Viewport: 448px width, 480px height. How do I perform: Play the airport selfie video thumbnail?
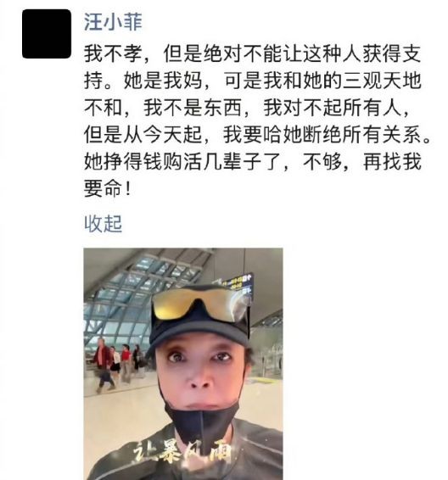[x=183, y=364]
